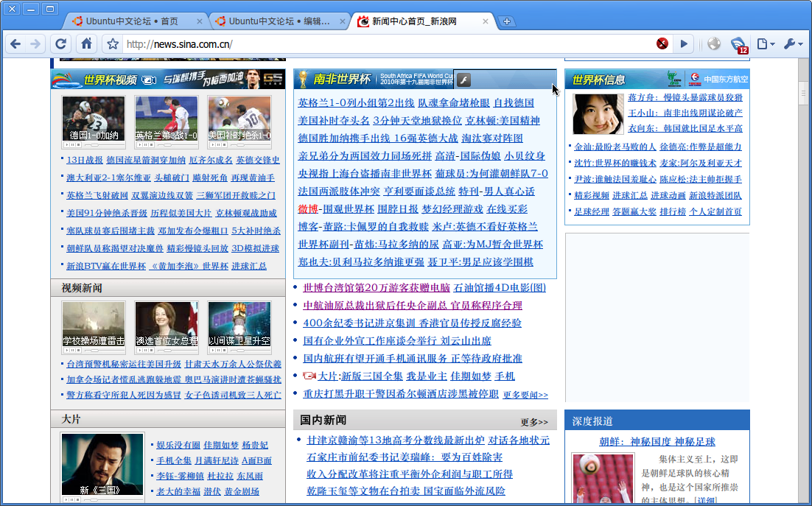Reload the page with the refresh button
Image resolution: width=812 pixels, height=506 pixels.
click(x=60, y=44)
